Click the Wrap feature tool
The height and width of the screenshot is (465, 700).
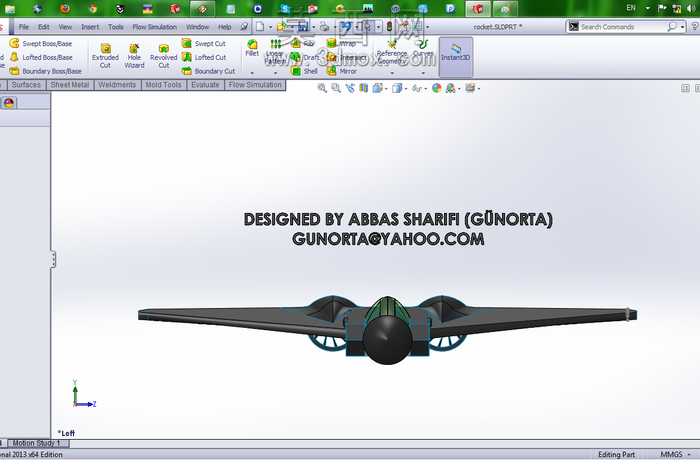(x=342, y=43)
